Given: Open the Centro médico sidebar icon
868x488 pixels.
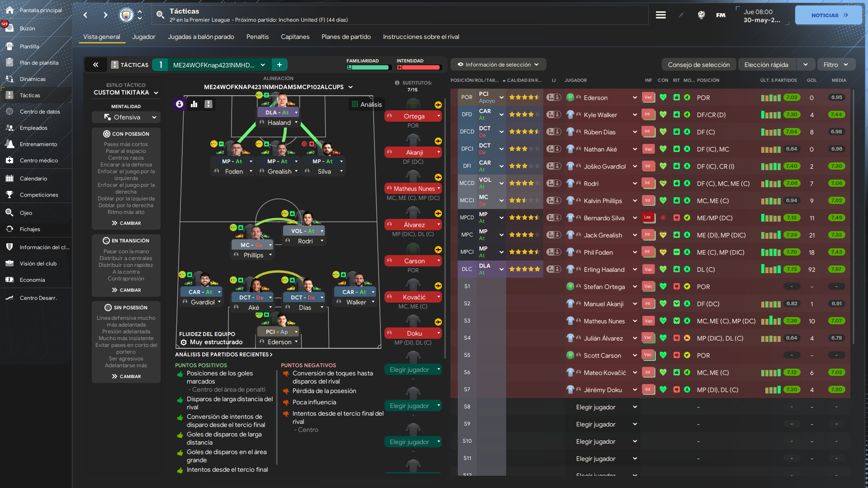Looking at the screenshot, I should click(9, 160).
